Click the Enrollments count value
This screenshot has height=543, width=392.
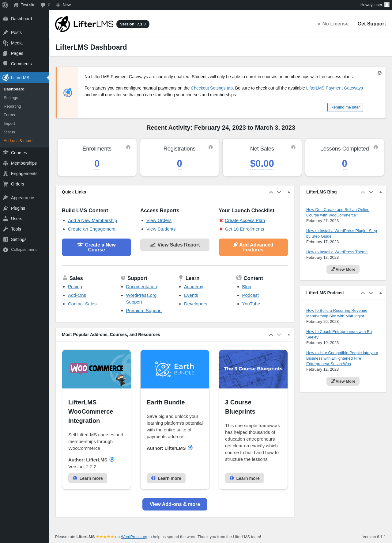coord(97,164)
